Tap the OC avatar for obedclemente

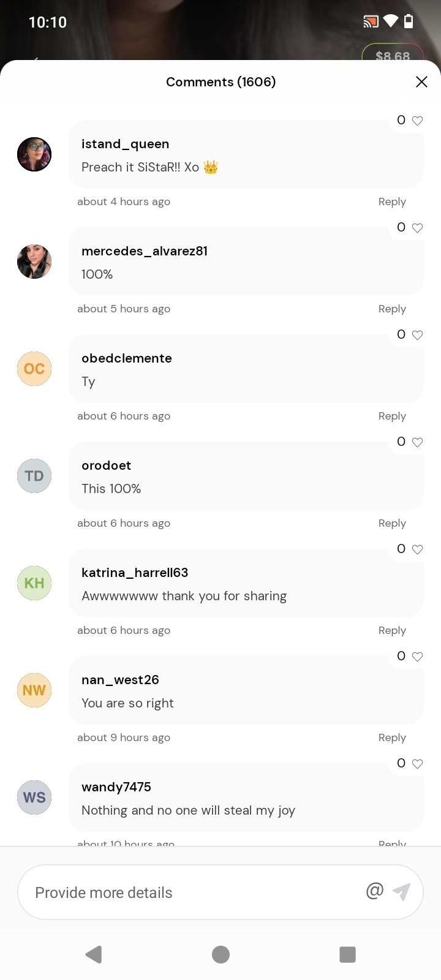point(34,369)
